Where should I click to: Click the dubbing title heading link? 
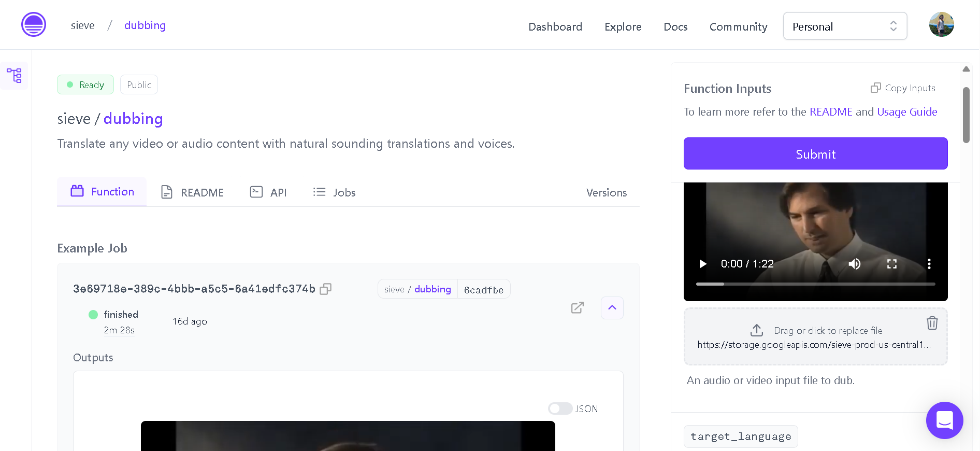[133, 119]
